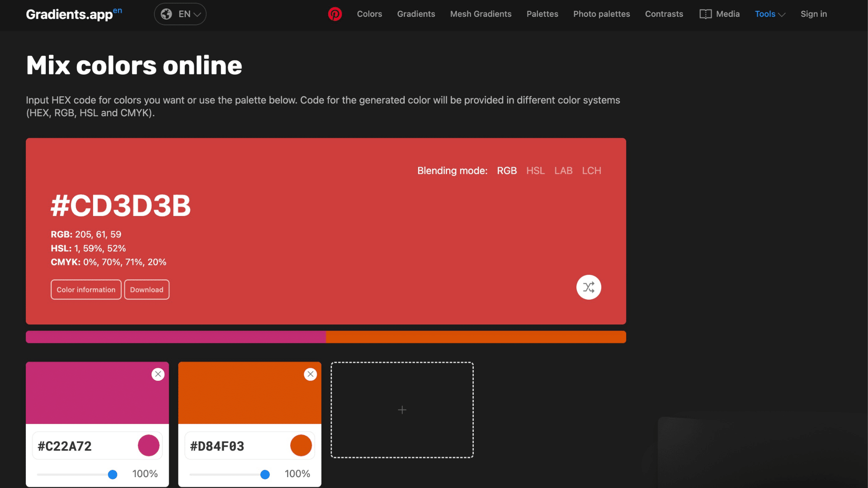Click the #C22A72 proportion slider handle
Screen dimensions: 868x488
coord(113,474)
